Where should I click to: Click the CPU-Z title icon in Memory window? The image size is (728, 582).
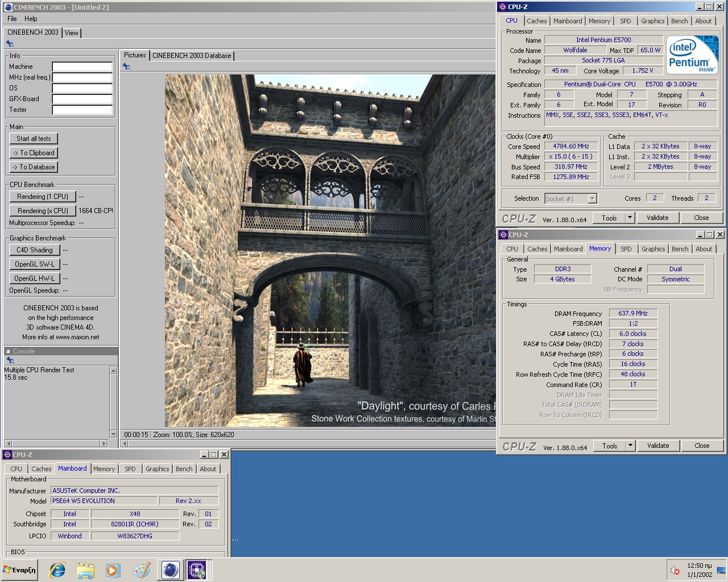(503, 235)
